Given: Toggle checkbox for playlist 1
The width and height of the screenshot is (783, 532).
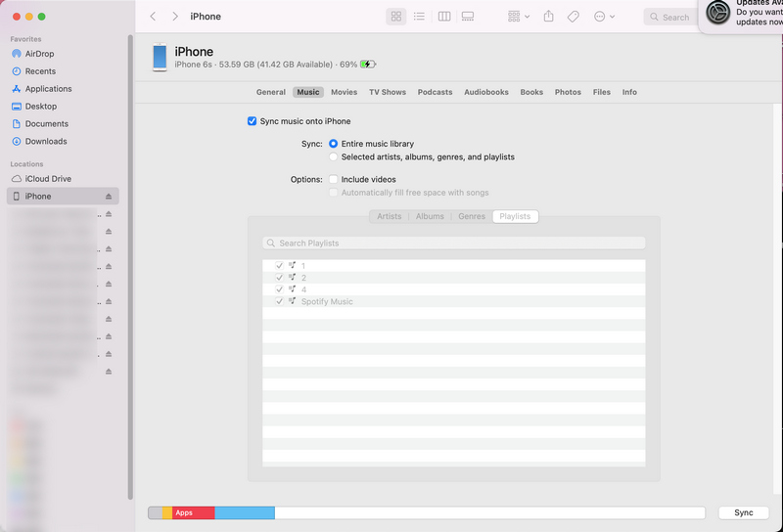Looking at the screenshot, I should (x=279, y=265).
